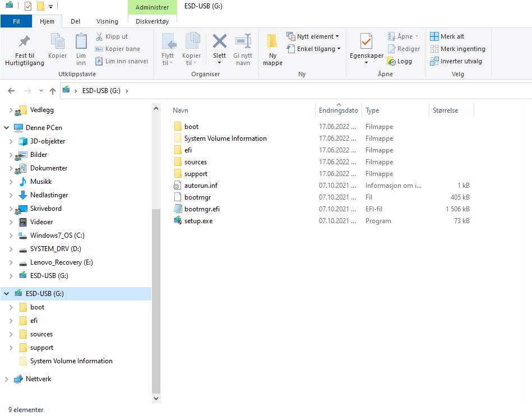The image size is (532, 416).
Task: Click new folder icon in title bar
Action: [x=40, y=6]
